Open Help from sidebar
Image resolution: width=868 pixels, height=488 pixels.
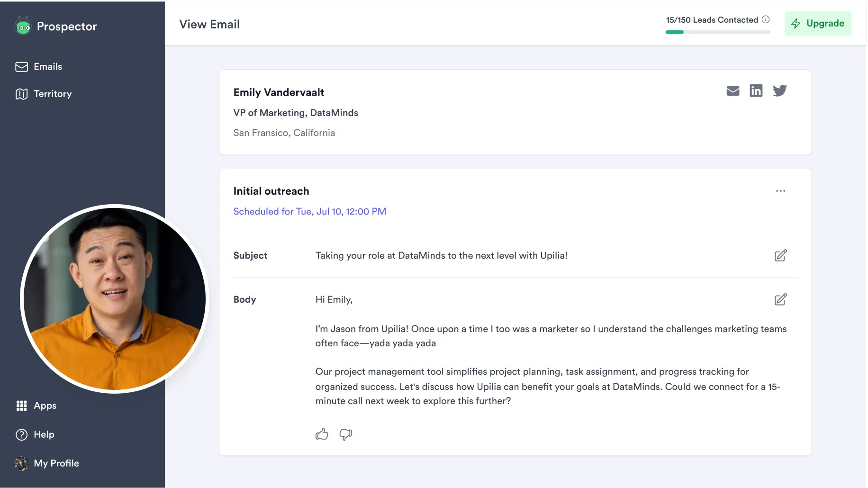tap(35, 434)
